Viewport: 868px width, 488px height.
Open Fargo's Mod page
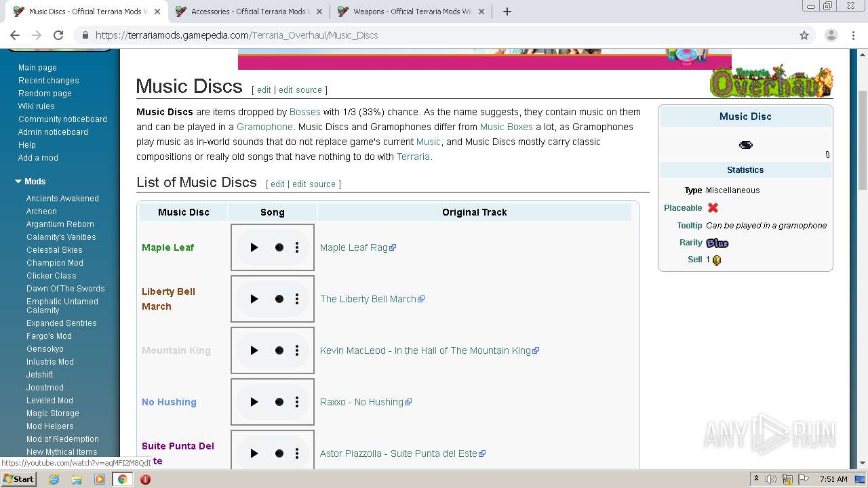[49, 336]
